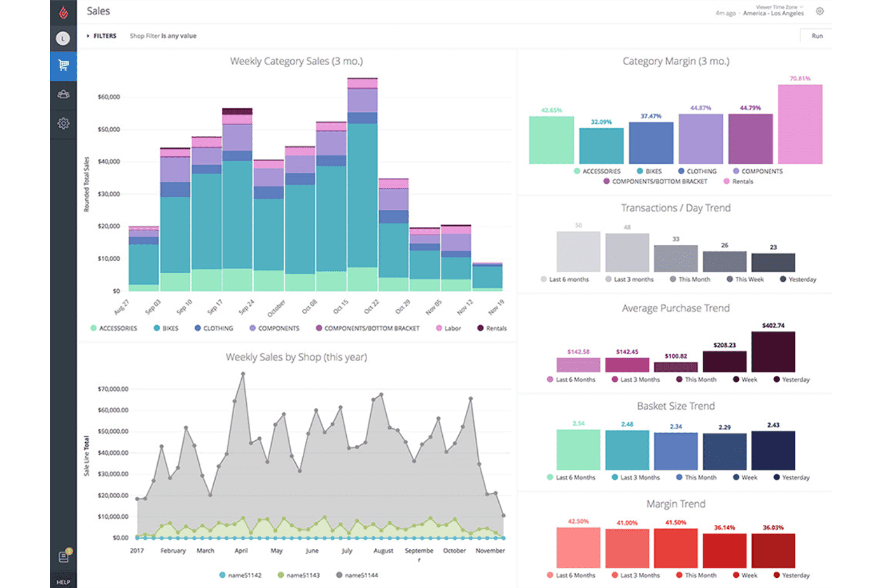Toggle Last 3 Months legend in Basket Size Trend

click(636, 478)
